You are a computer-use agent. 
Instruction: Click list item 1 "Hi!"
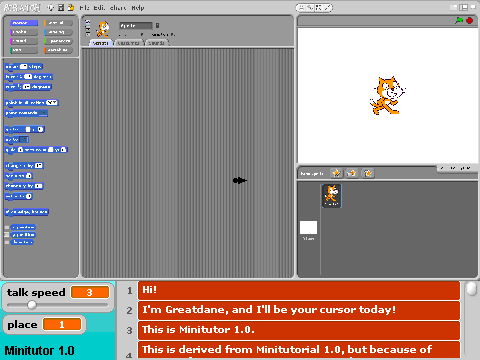coord(299,290)
